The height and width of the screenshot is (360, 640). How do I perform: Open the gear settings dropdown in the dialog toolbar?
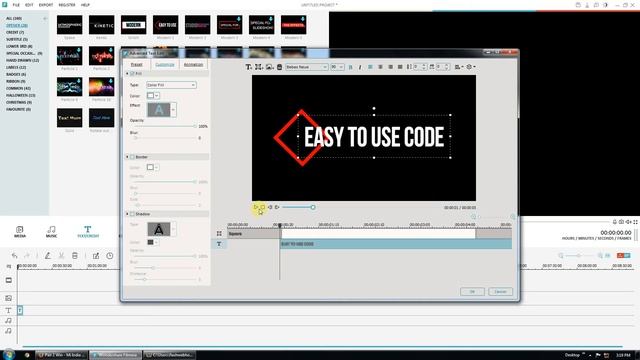(x=471, y=67)
